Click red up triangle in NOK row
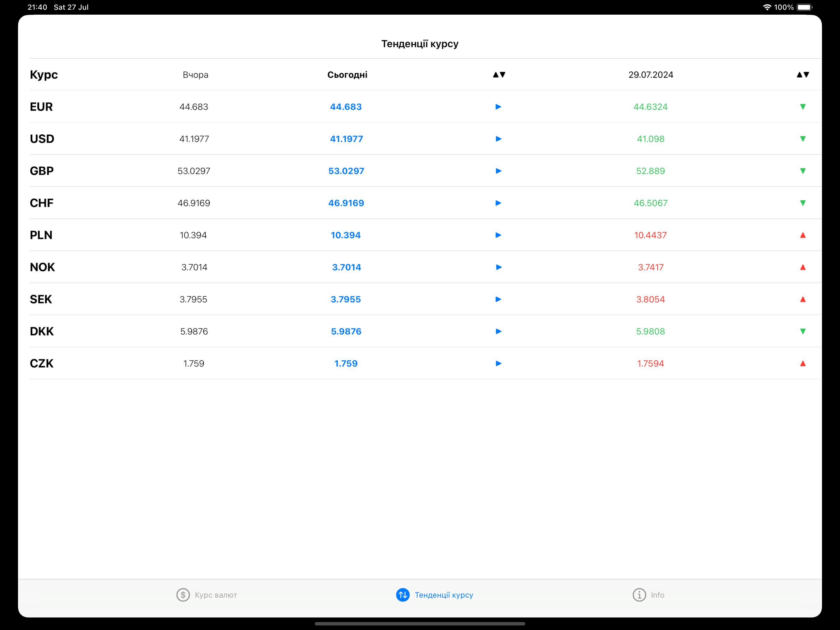Screen dimensions: 840x630 [803, 267]
